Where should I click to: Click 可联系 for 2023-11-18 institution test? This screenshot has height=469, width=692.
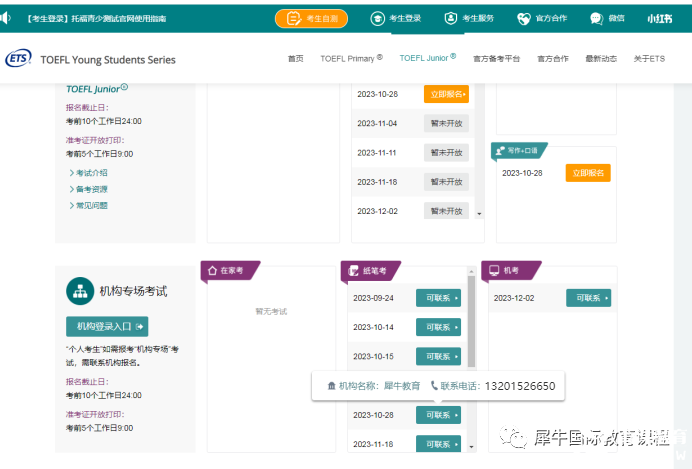point(438,444)
